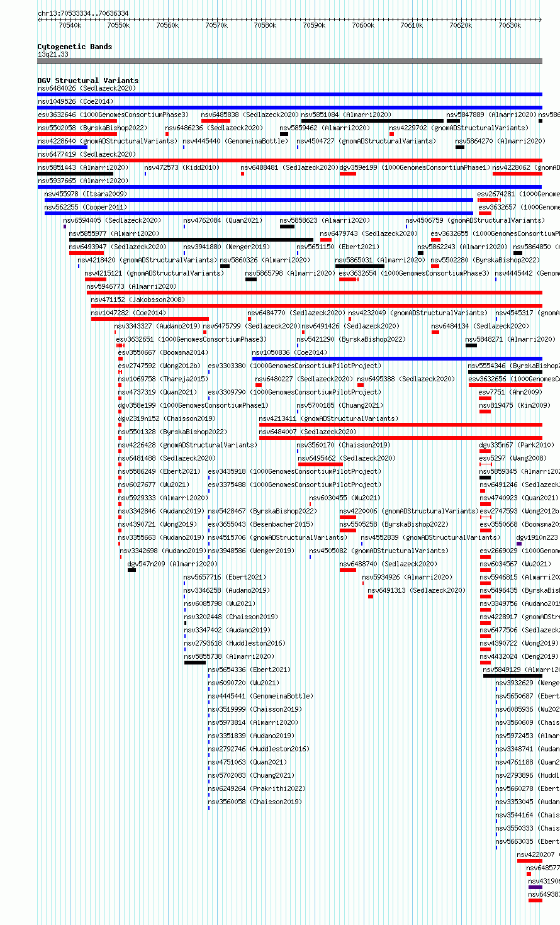Click esv2747592 (Wong2012b) label
Screen dimensions: 560x925
tap(159, 366)
